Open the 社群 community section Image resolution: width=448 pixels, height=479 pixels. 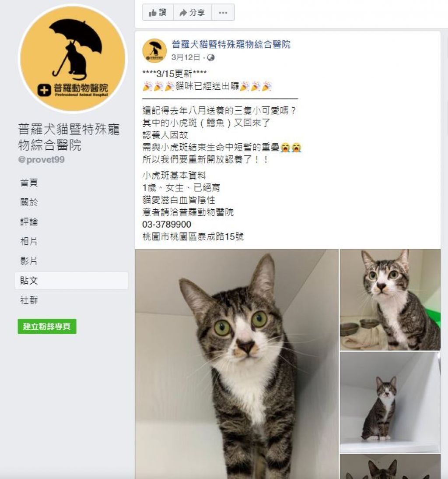point(29,300)
